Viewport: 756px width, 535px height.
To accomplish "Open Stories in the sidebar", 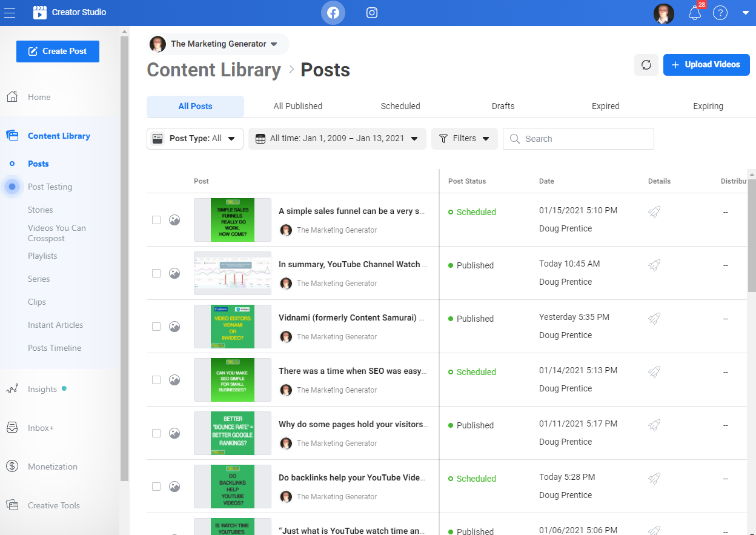I will [40, 210].
